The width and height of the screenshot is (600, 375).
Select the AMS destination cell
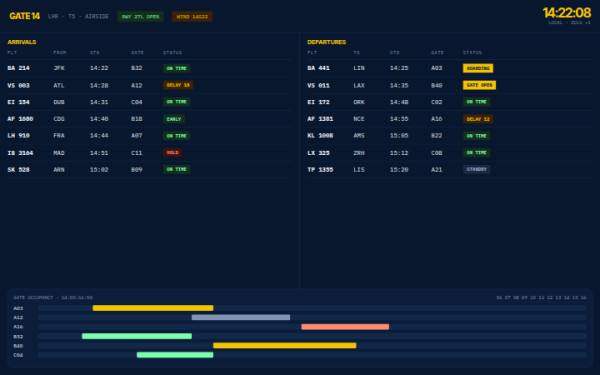tap(359, 136)
